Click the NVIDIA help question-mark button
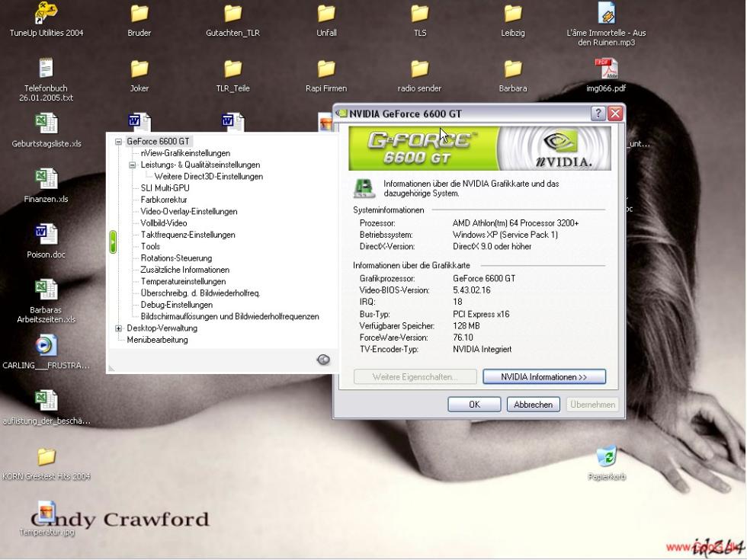747x560 pixels. [x=598, y=114]
